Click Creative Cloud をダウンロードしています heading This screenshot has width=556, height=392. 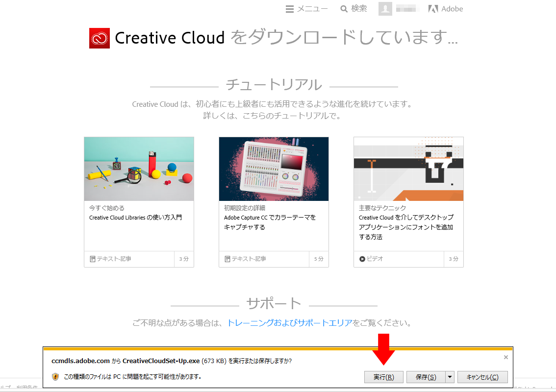pos(286,38)
